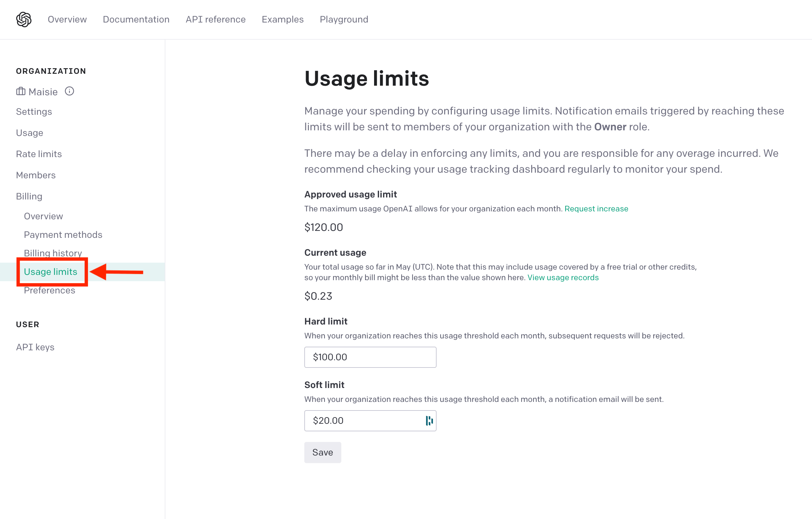
Task: Open the Playground
Action: 344,19
